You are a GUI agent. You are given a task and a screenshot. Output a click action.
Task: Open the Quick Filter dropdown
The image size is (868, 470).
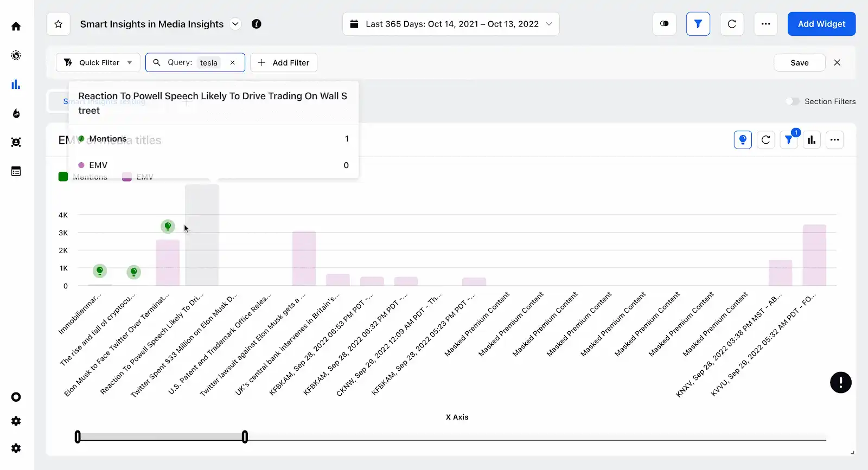98,62
